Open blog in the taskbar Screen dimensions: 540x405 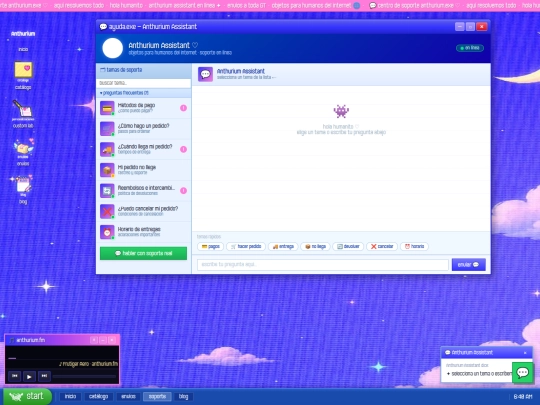click(184, 396)
